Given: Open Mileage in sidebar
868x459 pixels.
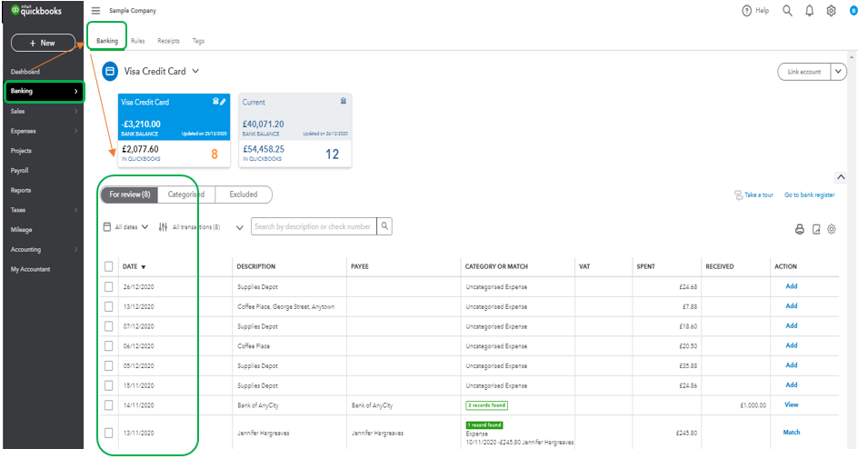Looking at the screenshot, I should pyautogui.click(x=22, y=230).
